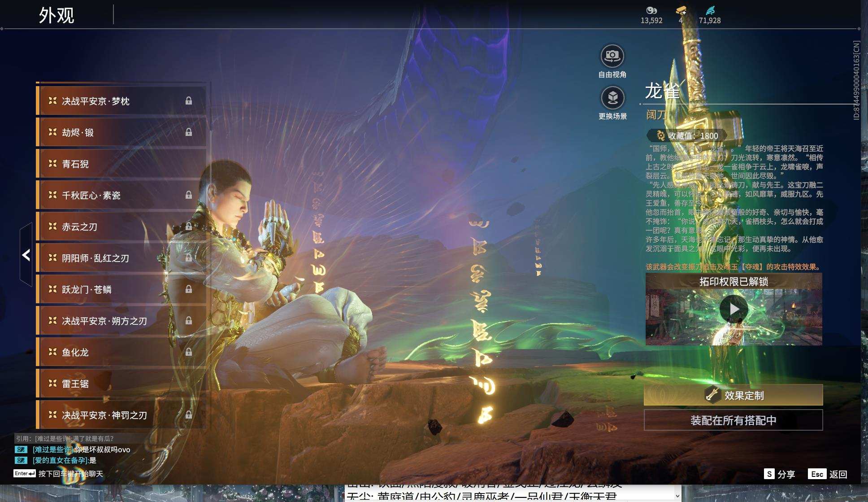Select the 跃龙门·苍鳞 weapon skin

pyautogui.click(x=121, y=289)
